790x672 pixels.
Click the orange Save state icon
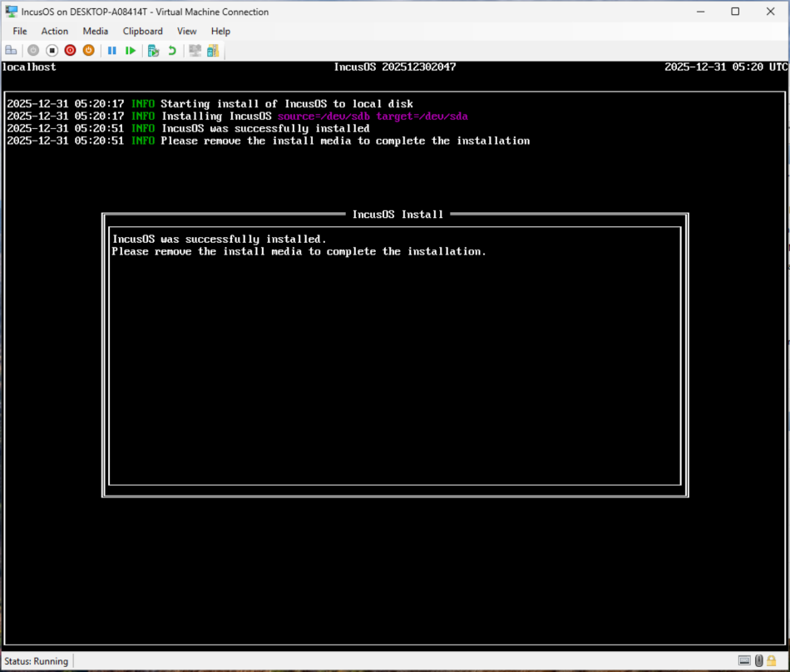tap(88, 50)
